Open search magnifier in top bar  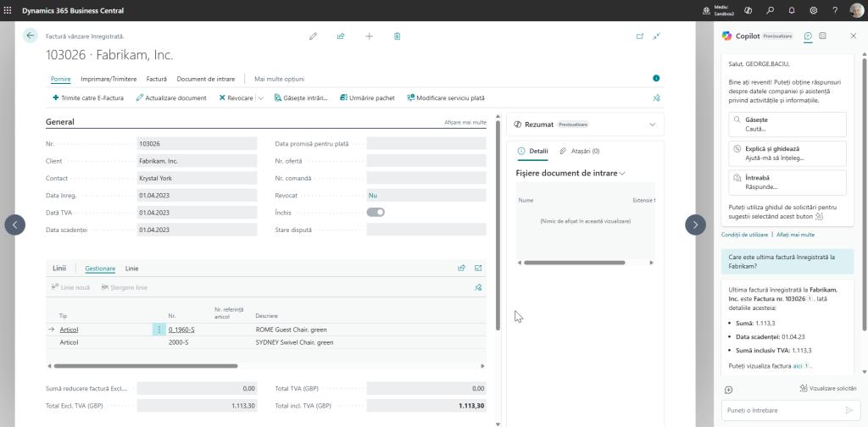770,10
